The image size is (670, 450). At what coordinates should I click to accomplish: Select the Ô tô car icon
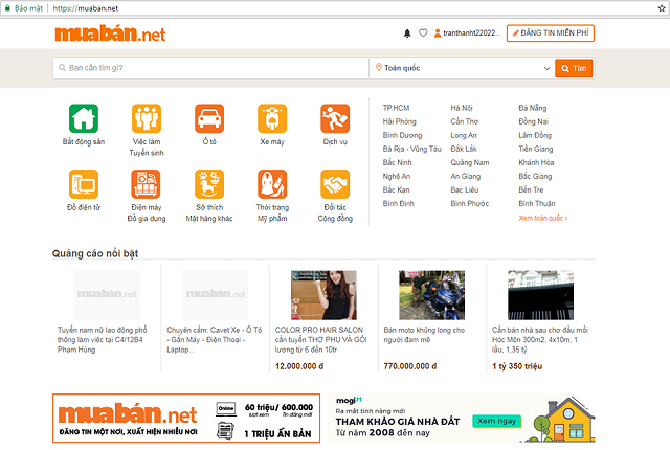209,118
